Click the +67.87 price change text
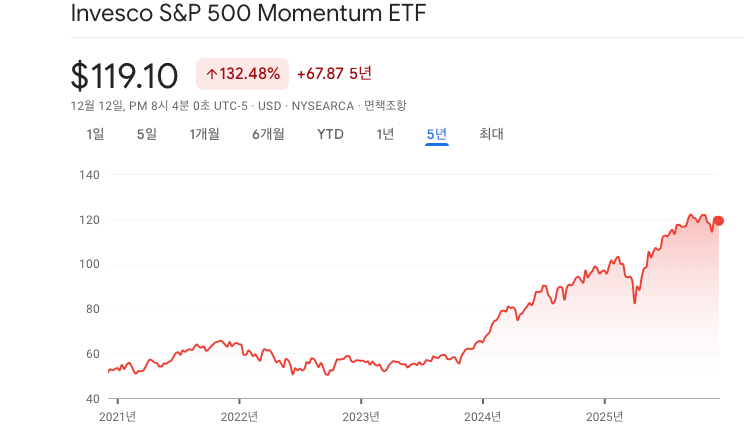744x446 pixels. [320, 74]
